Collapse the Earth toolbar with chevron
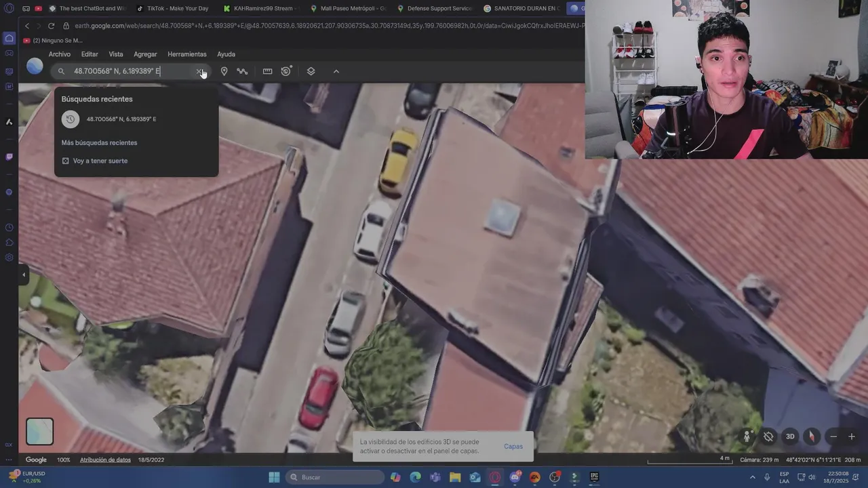This screenshot has width=868, height=488. [336, 71]
